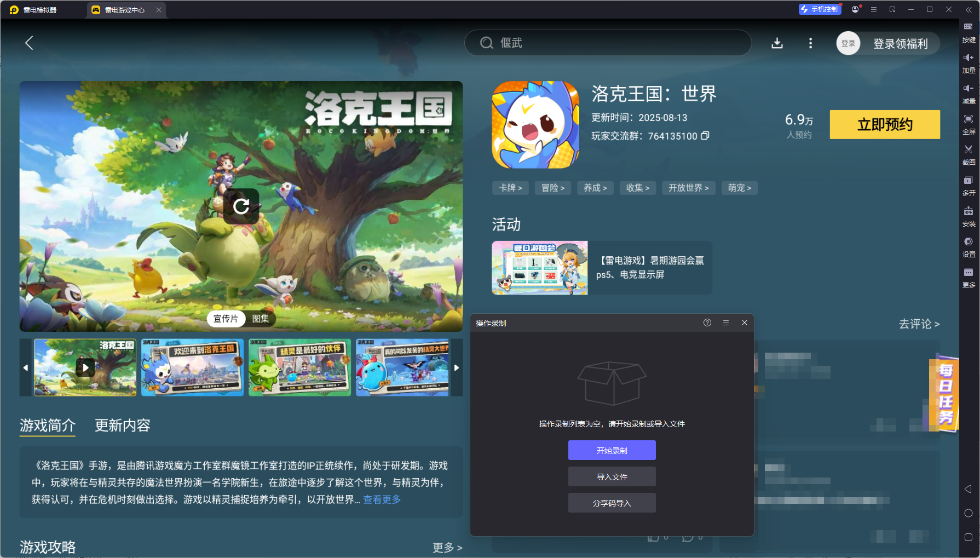Open the three-dot more options menu
Viewport: 980px width, 558px height.
point(810,43)
